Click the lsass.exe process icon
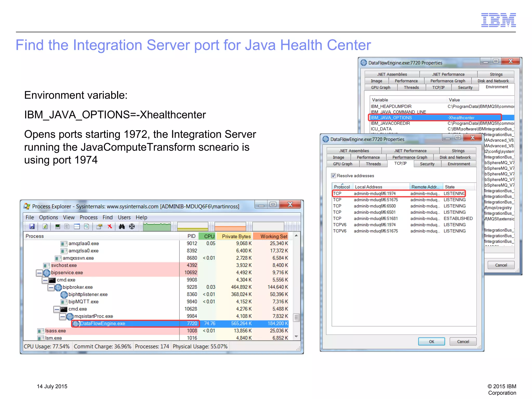 point(41,331)
